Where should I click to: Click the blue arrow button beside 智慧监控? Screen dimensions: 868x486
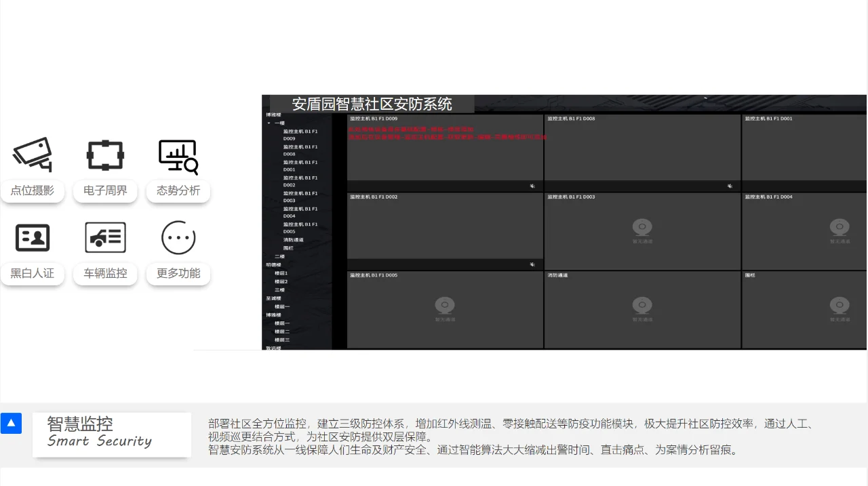pyautogui.click(x=11, y=423)
